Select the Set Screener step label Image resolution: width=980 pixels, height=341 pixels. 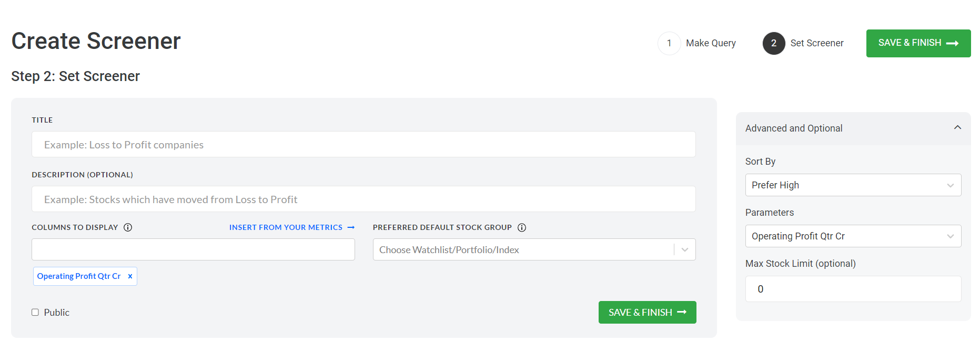pyautogui.click(x=817, y=43)
